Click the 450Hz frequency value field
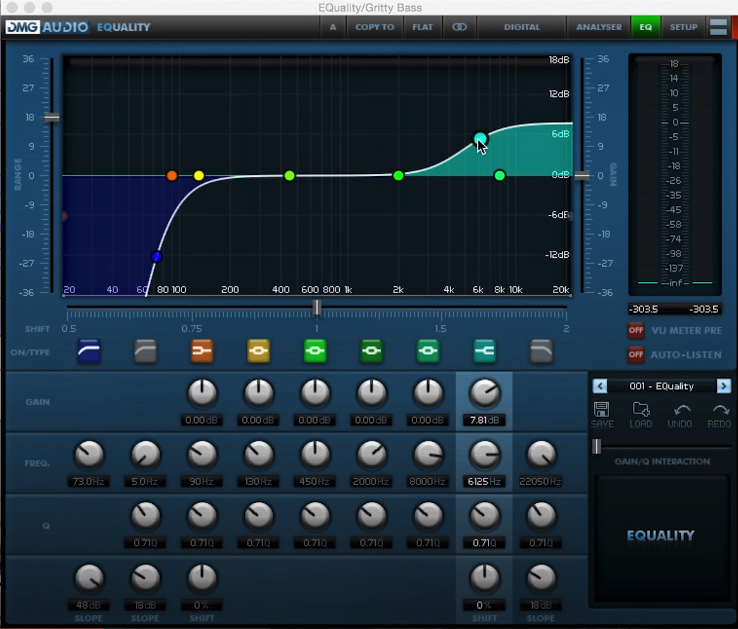Viewport: 738px width, 629px height. click(x=314, y=482)
